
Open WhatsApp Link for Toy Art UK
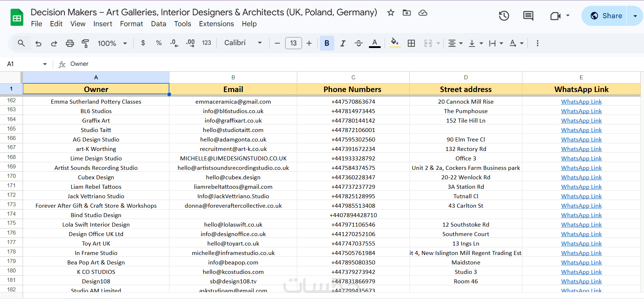(581, 243)
